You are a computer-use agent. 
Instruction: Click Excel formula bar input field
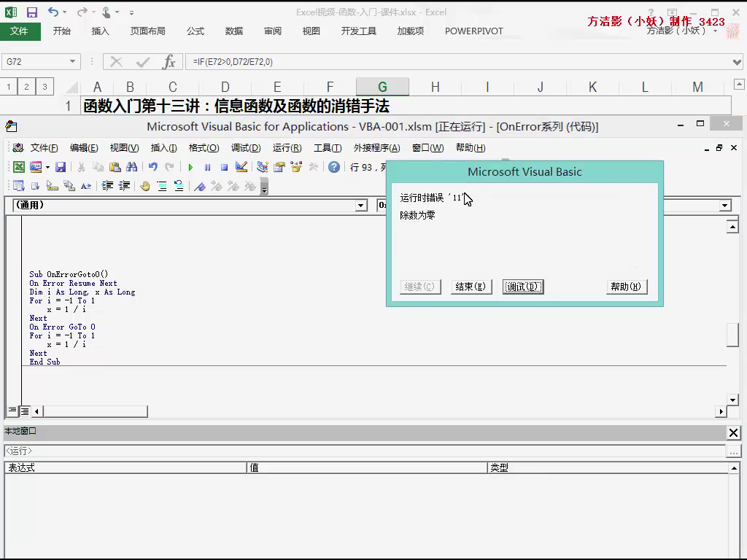pyautogui.click(x=458, y=62)
